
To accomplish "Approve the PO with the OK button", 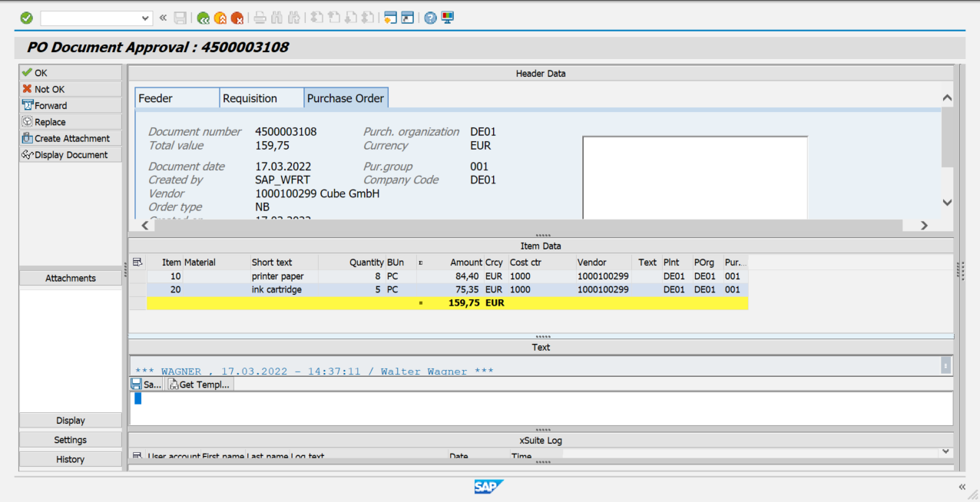I will tap(70, 73).
